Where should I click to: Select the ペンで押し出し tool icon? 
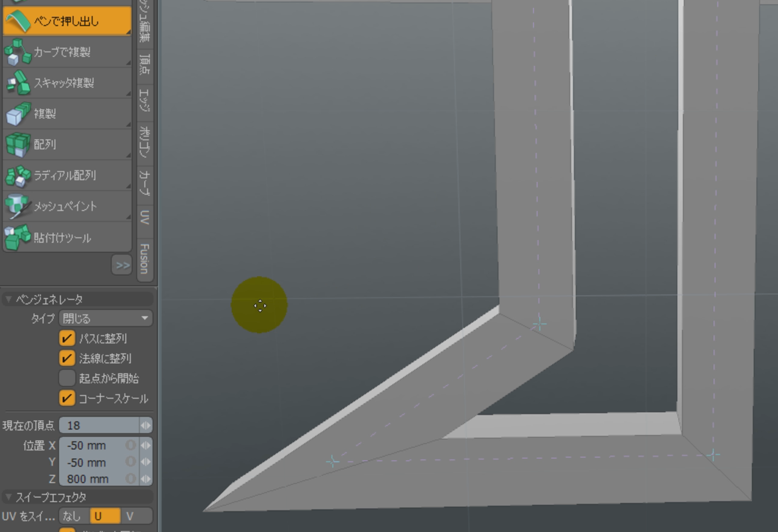(17, 21)
